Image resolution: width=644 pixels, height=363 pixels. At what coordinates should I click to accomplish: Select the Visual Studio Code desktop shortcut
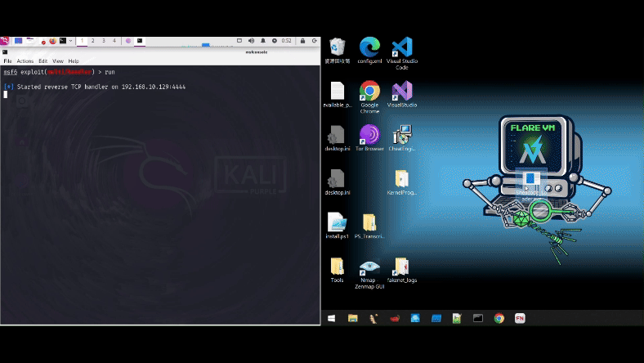402,53
